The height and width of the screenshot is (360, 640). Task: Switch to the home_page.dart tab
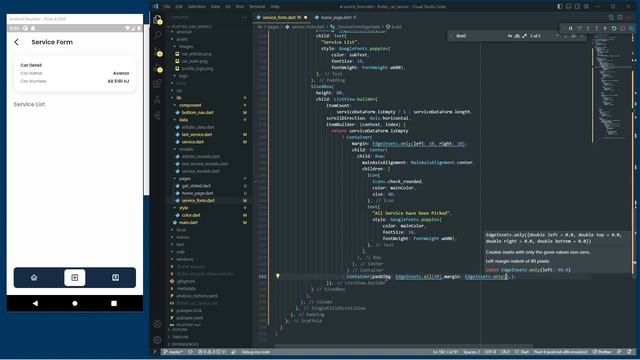coord(336,18)
